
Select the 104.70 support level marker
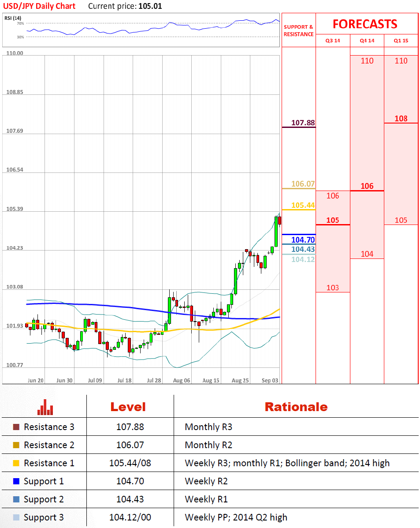tap(303, 240)
